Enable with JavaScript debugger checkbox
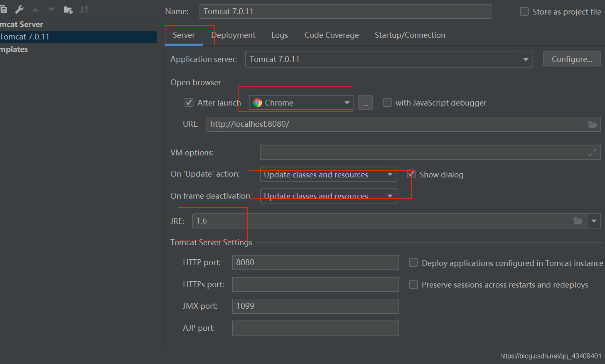The image size is (605, 364). (387, 102)
